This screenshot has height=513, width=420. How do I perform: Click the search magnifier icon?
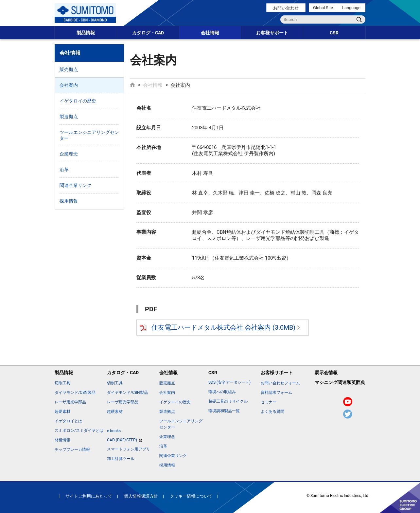pos(359,20)
